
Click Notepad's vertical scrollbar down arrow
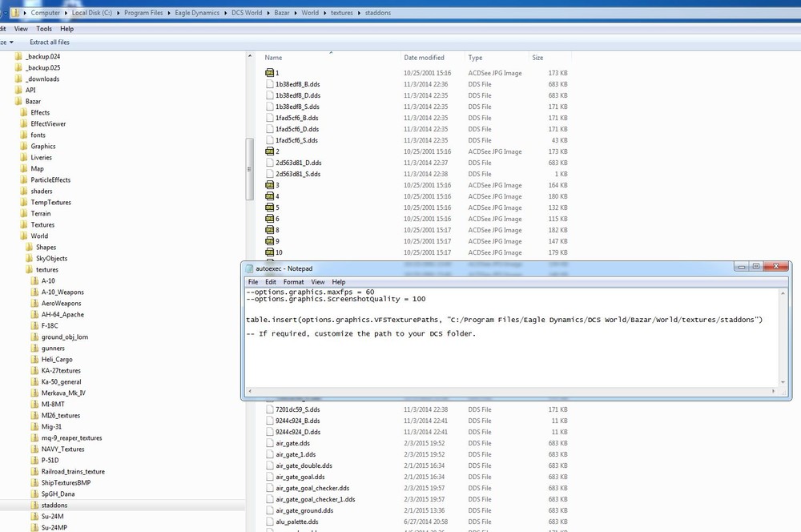click(x=783, y=381)
